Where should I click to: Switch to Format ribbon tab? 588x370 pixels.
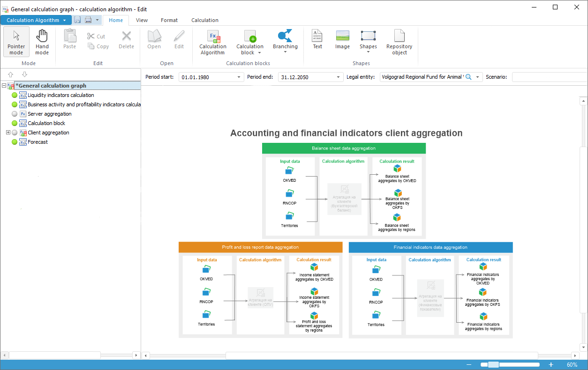tap(169, 20)
